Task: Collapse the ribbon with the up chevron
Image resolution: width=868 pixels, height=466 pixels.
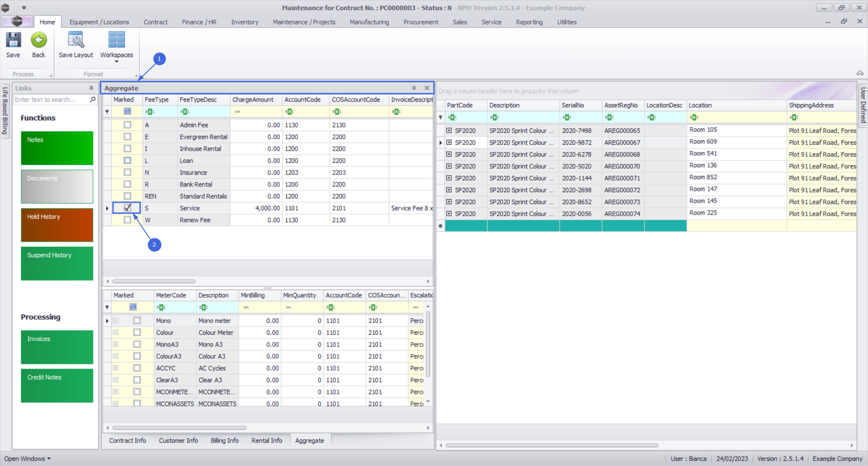Action: click(x=860, y=73)
